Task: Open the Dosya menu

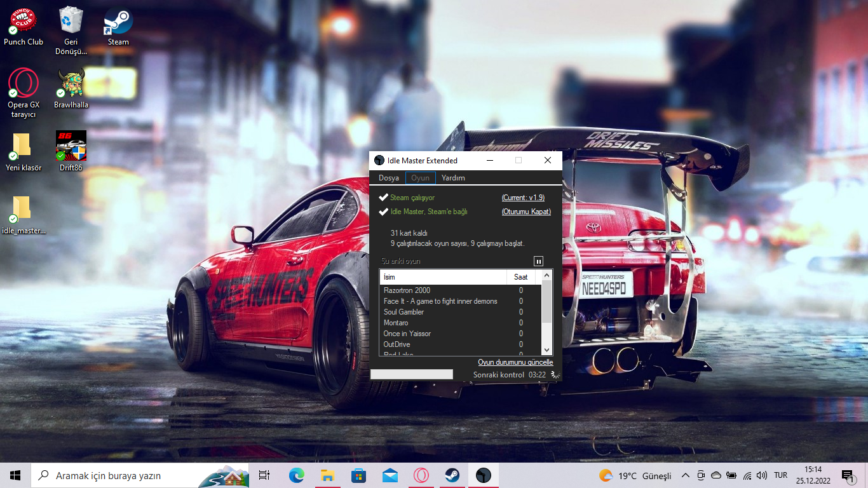Action: point(389,178)
